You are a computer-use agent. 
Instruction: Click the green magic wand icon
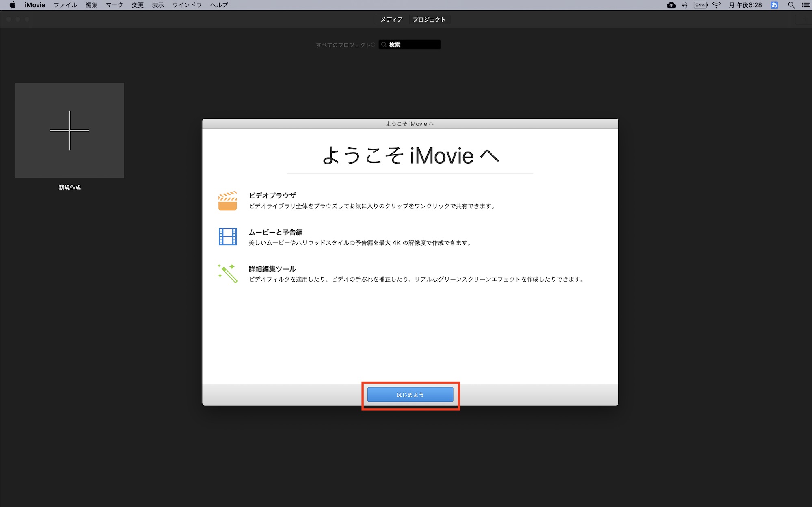[227, 273]
